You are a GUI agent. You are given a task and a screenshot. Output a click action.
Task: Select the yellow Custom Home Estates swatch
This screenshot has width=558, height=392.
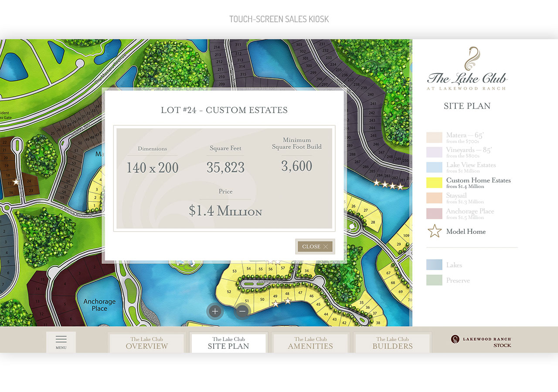pos(434,183)
